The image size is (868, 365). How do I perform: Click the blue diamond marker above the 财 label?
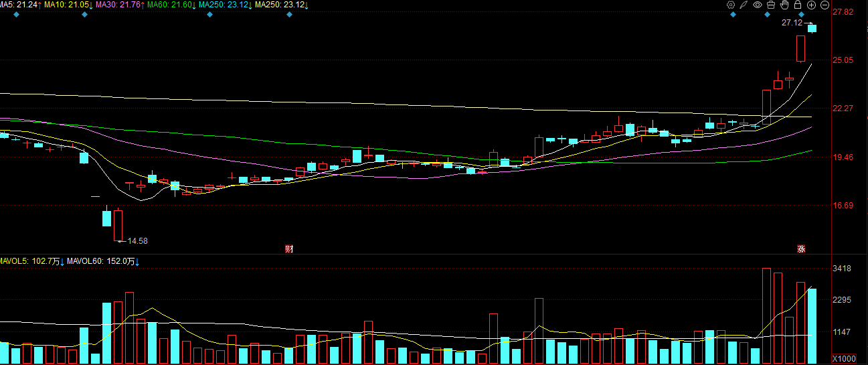click(x=289, y=15)
